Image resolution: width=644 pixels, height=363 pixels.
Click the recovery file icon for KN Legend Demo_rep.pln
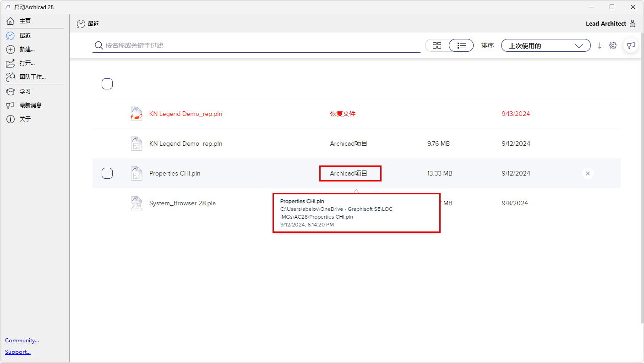click(136, 114)
